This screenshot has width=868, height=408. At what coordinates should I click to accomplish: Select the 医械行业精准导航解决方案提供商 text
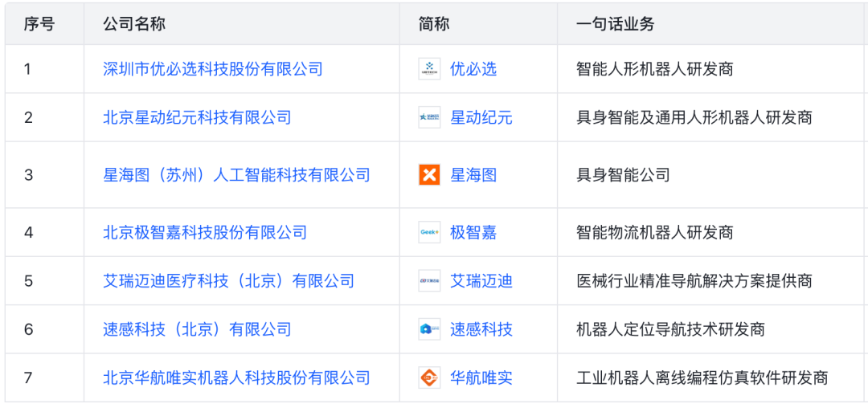694,281
